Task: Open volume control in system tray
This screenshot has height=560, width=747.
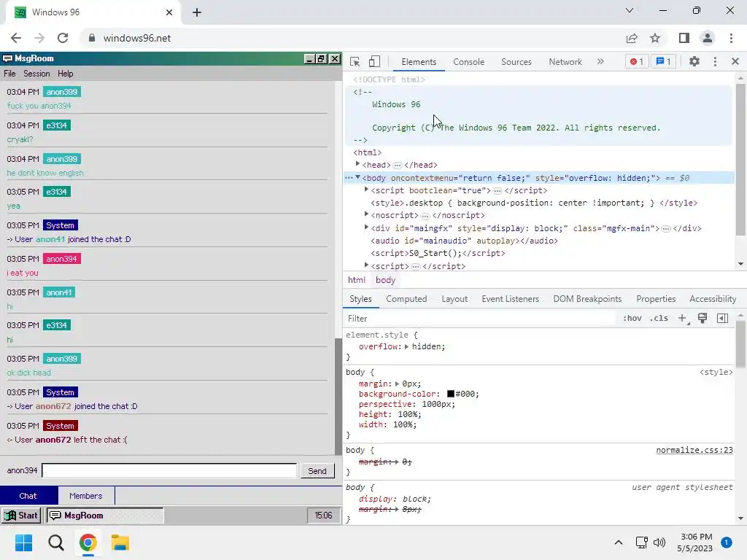Action: pyautogui.click(x=659, y=542)
